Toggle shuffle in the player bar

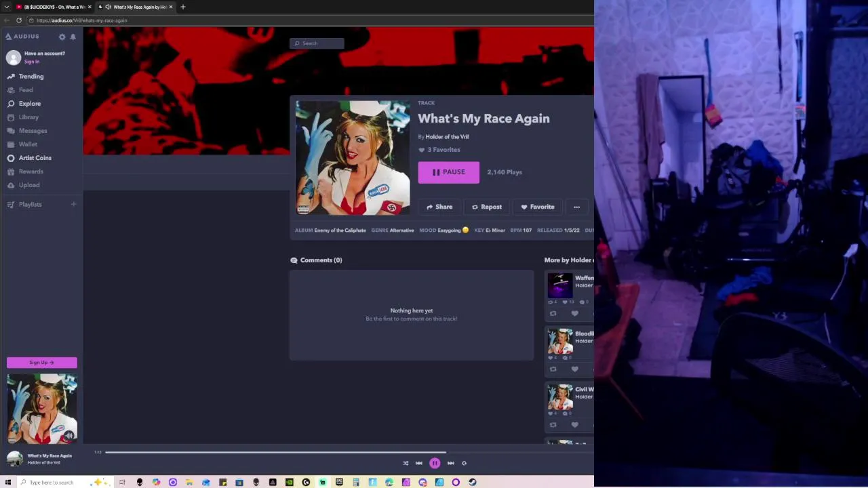(406, 464)
